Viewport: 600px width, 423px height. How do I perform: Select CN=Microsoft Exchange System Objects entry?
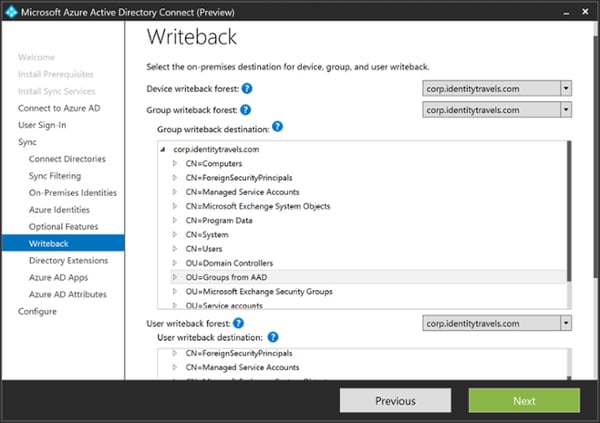258,206
